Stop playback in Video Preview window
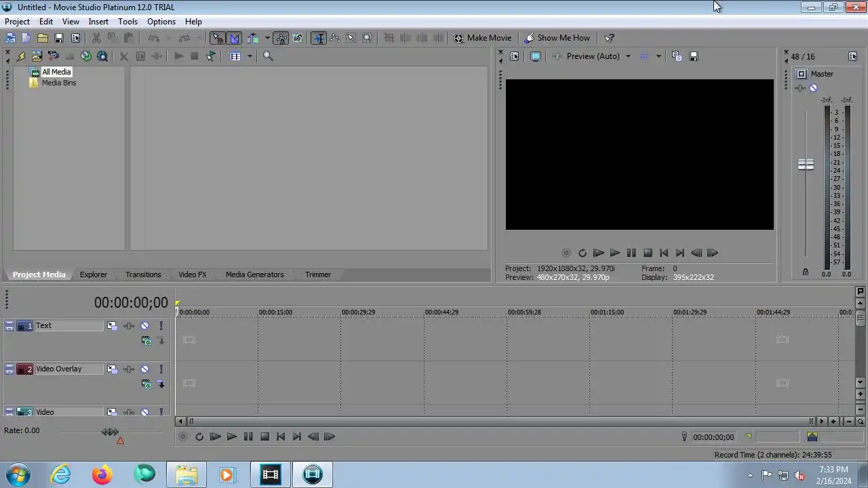The image size is (868, 488). (648, 253)
